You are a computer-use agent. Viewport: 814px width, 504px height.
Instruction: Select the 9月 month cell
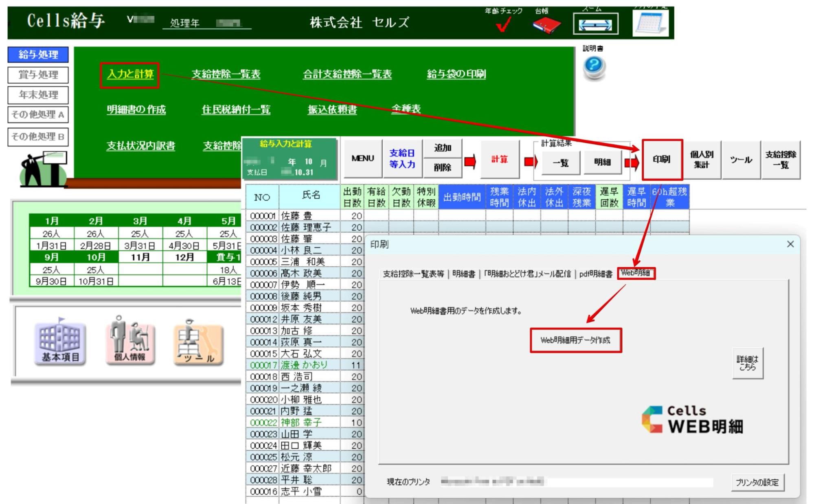(51, 257)
